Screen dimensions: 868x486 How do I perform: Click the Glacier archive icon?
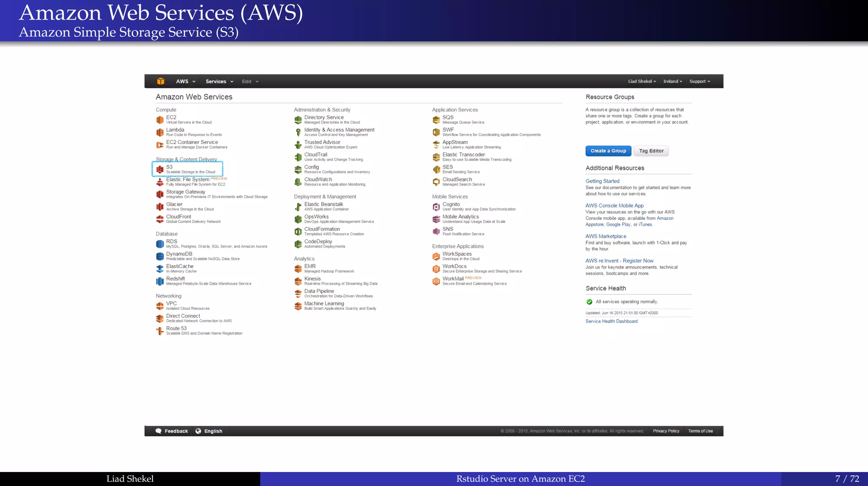click(160, 207)
